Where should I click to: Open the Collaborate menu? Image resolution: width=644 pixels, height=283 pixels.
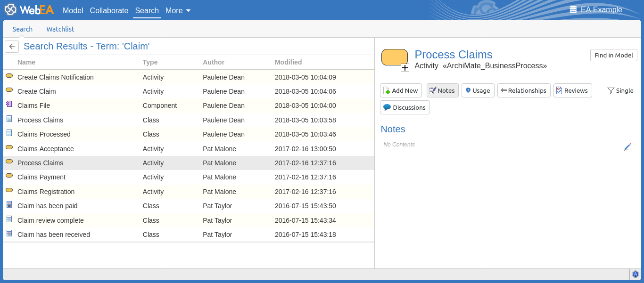(109, 10)
